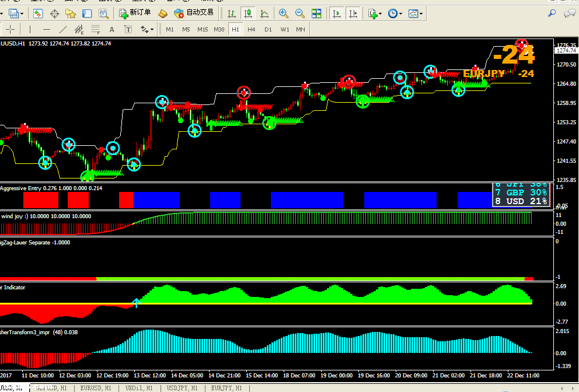Viewport: 579px width, 392px height.
Task: Open the arrows objects dropdown
Action: (x=147, y=30)
